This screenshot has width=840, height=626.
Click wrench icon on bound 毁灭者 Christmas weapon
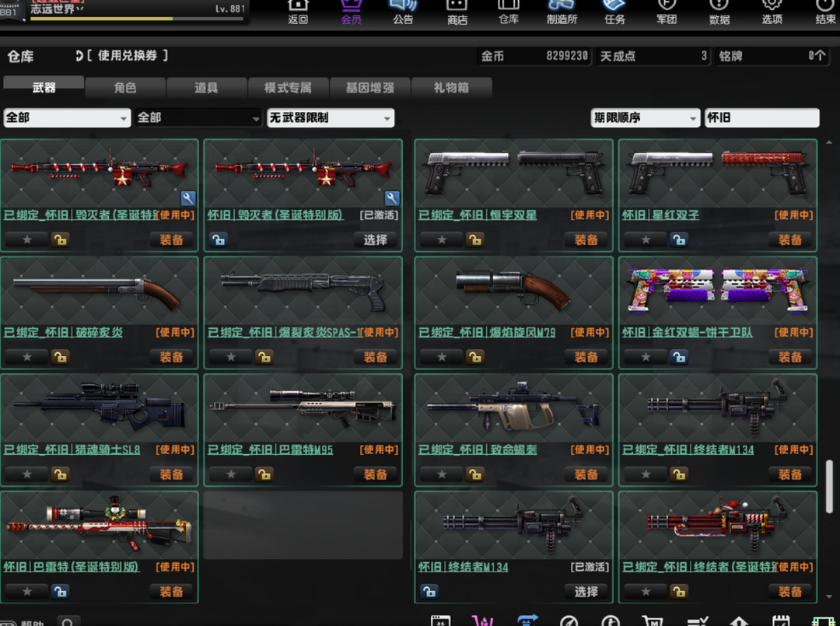click(187, 198)
